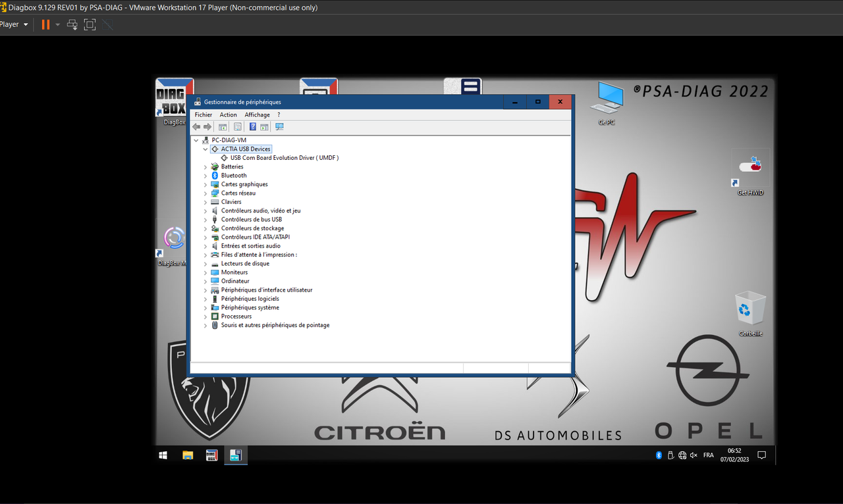843x504 pixels.
Task: Collapse the ACTIA USB Devices node
Action: point(205,149)
